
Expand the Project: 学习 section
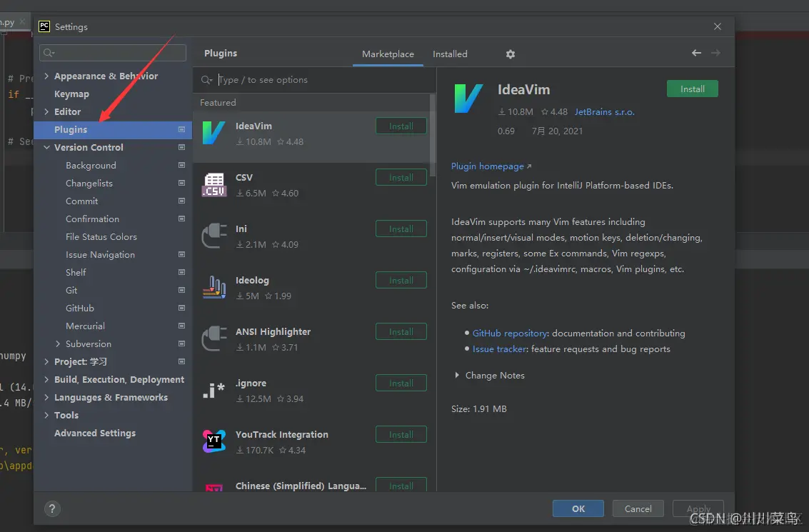(46, 362)
